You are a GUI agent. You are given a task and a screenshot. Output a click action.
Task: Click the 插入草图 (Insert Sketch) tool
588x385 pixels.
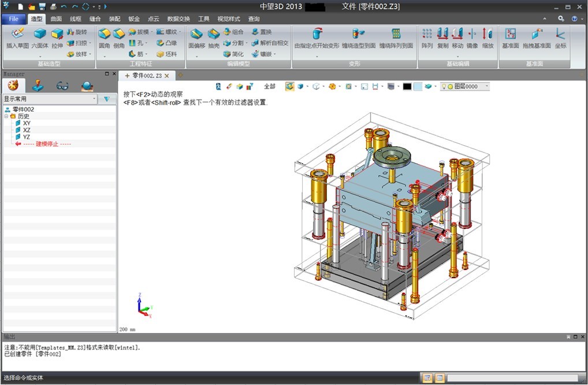(17, 38)
